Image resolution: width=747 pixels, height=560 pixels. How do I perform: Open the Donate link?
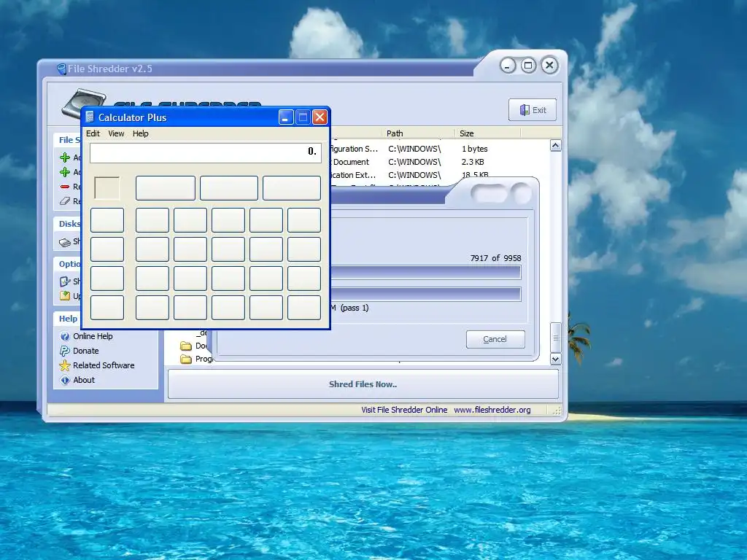coord(86,351)
